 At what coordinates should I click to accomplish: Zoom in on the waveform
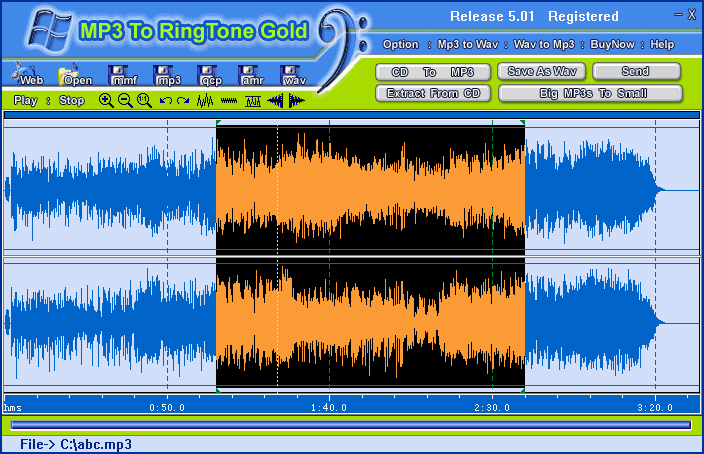pos(106,100)
